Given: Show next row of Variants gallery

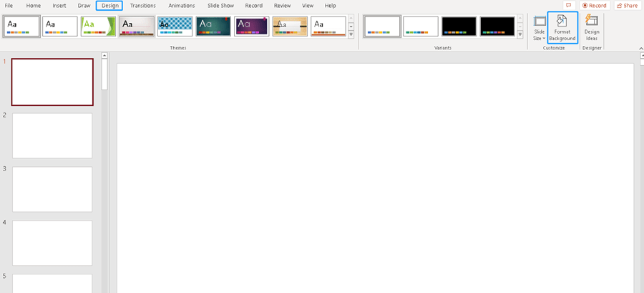Looking at the screenshot, I should [520, 27].
